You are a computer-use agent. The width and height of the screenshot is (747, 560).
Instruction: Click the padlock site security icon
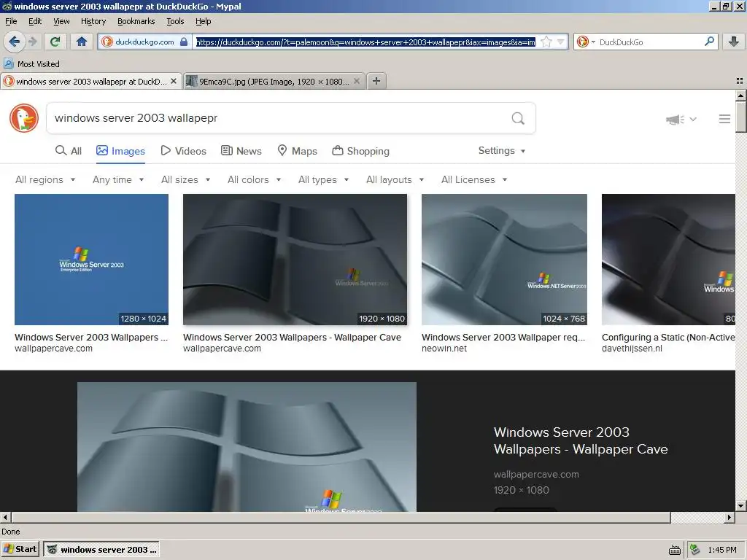pos(184,42)
